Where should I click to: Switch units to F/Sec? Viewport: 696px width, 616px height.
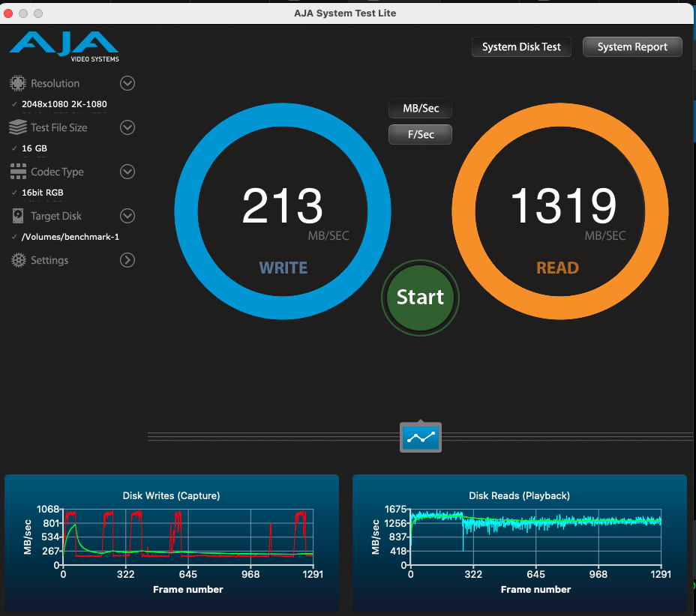click(x=420, y=134)
